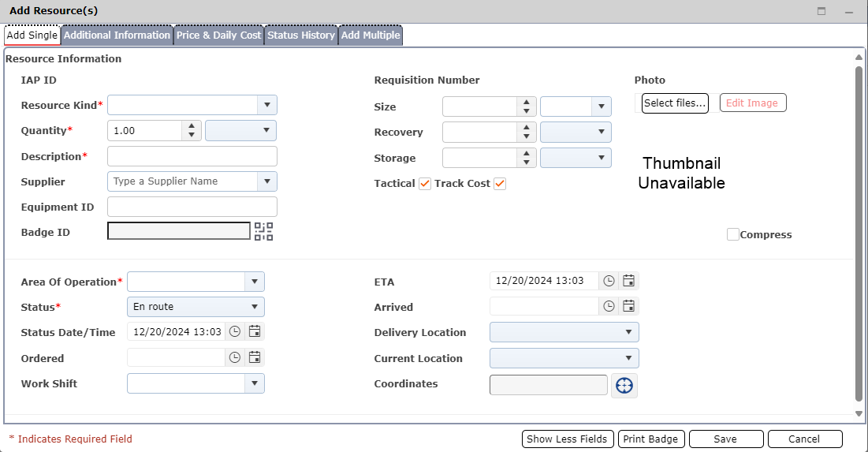The image size is (868, 452).
Task: Save the new resource
Action: click(726, 439)
